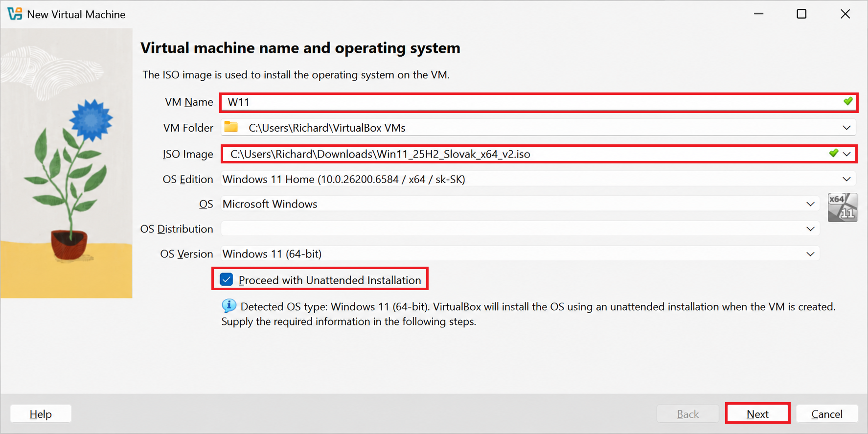Click the page heading 'Virtual machine name and operating system'

point(300,48)
